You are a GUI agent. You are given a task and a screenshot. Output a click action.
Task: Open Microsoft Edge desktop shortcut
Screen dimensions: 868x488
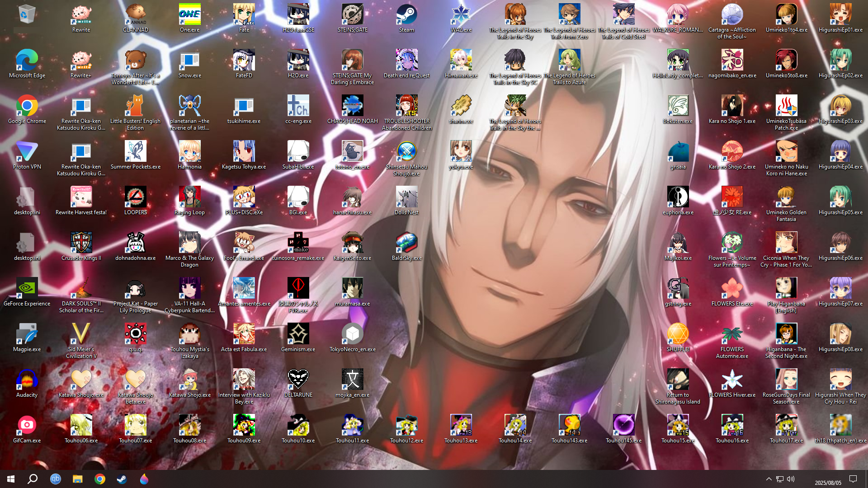(x=27, y=64)
